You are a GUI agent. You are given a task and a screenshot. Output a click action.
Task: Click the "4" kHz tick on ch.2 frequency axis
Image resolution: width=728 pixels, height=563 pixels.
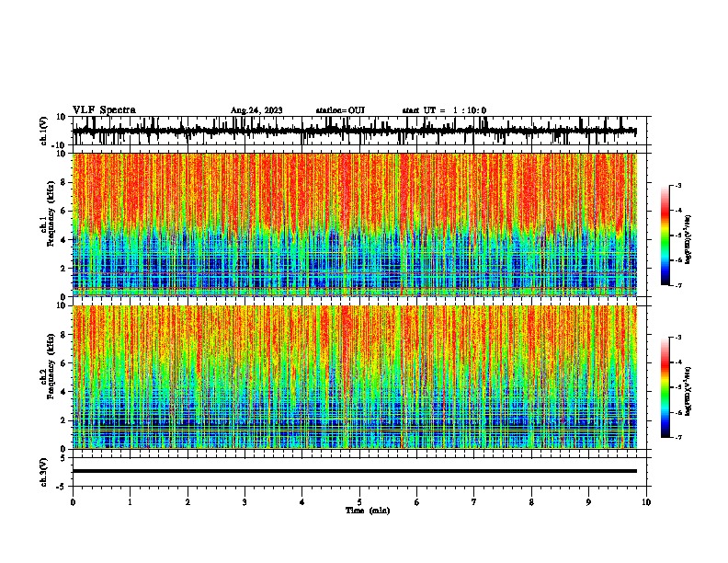[x=63, y=392]
